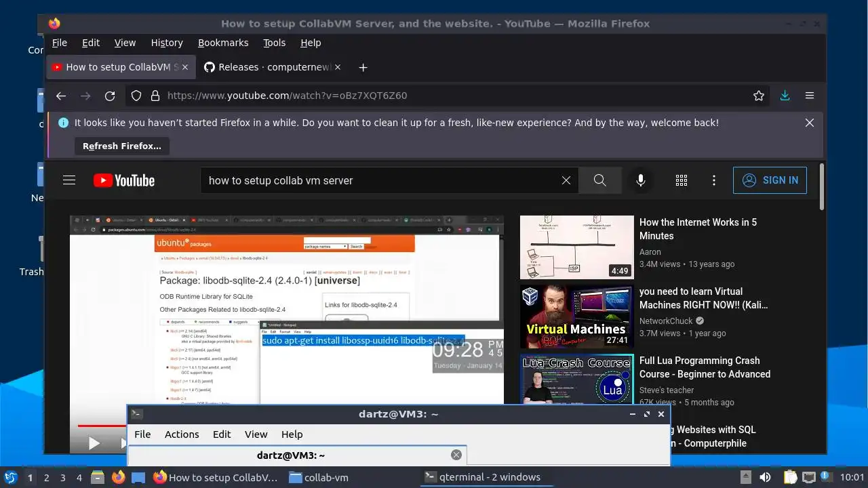Image resolution: width=868 pixels, height=488 pixels.
Task: Open the Firefox Edit menu
Action: coord(91,43)
